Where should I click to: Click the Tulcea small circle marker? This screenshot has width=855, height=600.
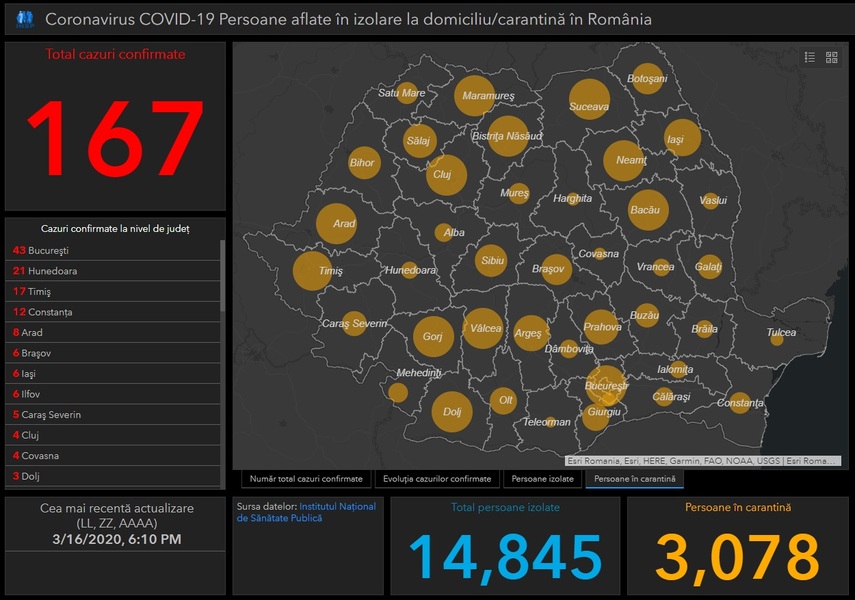click(x=777, y=339)
